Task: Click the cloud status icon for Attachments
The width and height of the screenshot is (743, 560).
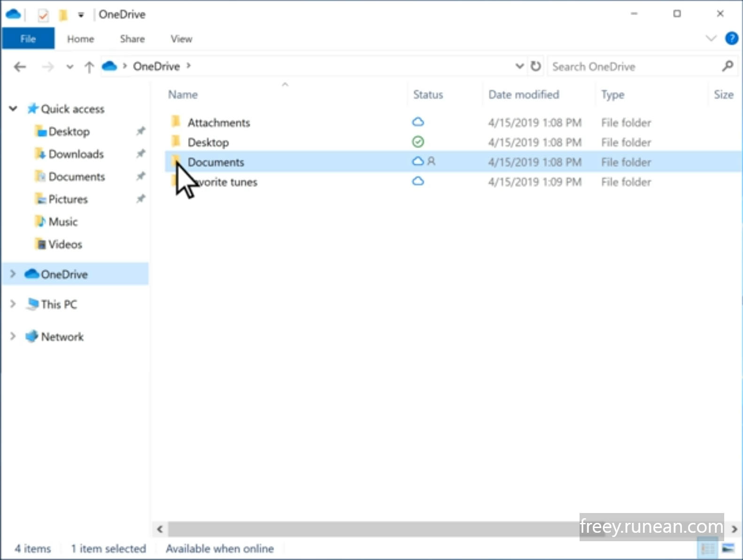Action: pyautogui.click(x=418, y=122)
